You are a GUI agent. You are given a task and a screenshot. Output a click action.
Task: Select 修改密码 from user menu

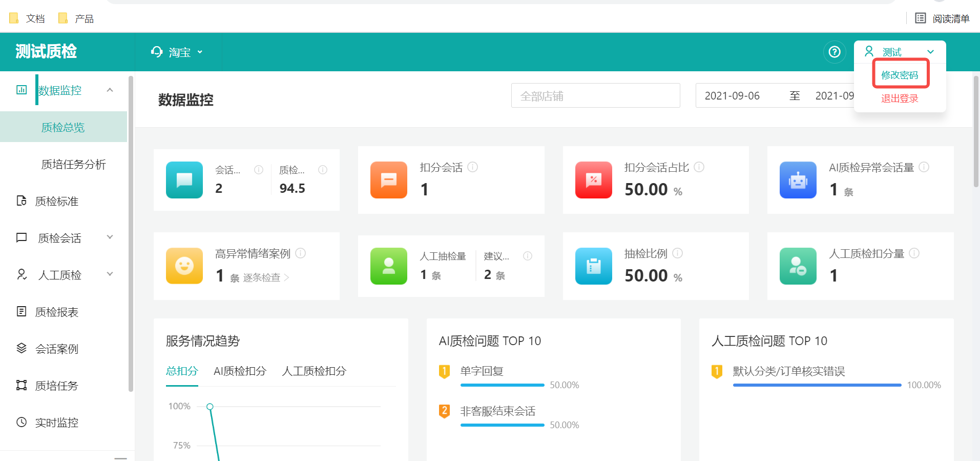[x=900, y=75]
